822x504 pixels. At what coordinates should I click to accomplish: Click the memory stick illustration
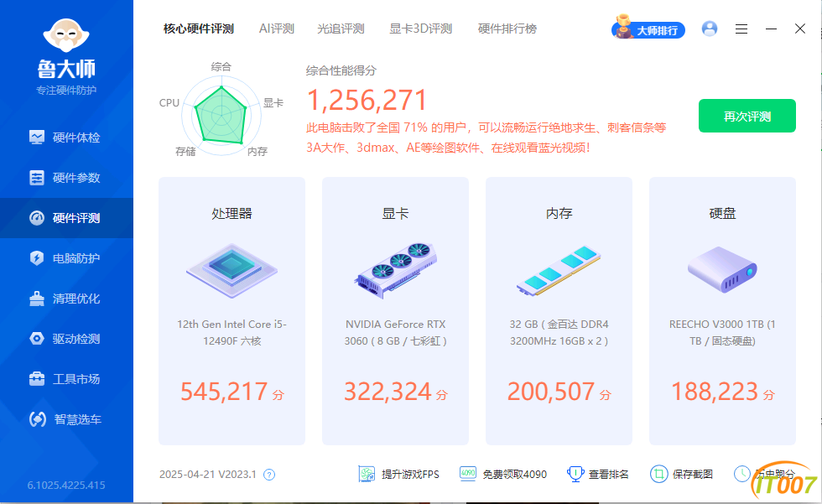point(559,270)
